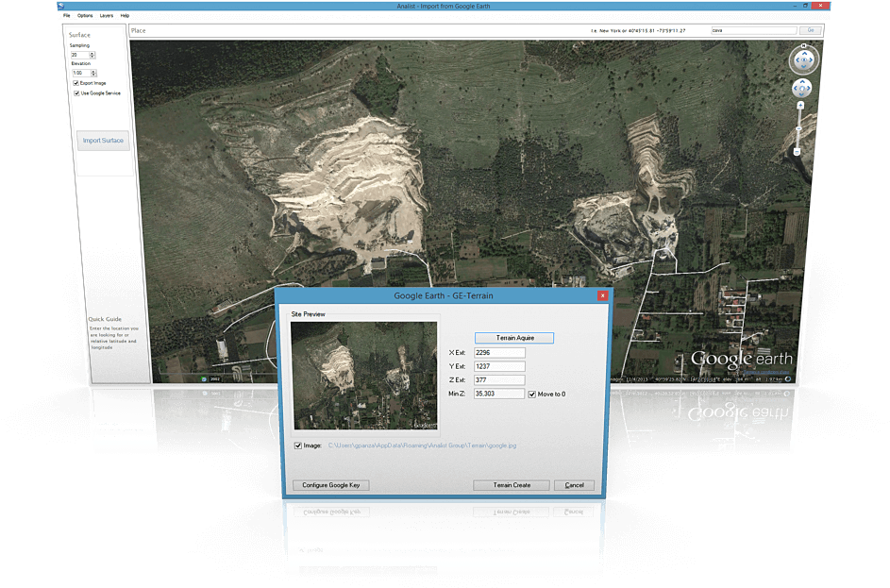Open the Layers menu

click(106, 15)
